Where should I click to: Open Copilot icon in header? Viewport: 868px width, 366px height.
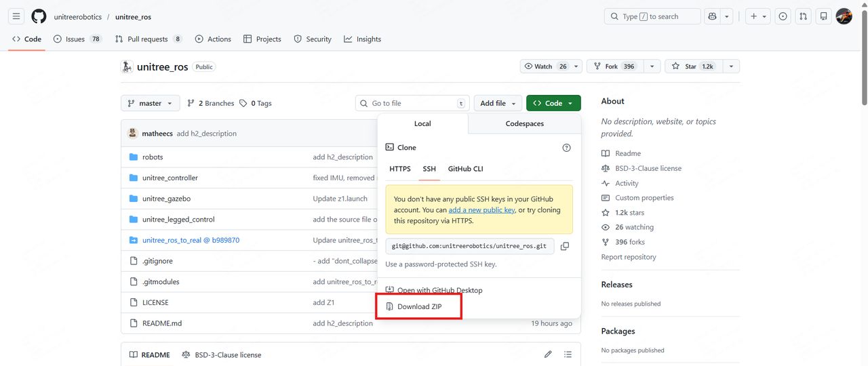[x=712, y=16]
